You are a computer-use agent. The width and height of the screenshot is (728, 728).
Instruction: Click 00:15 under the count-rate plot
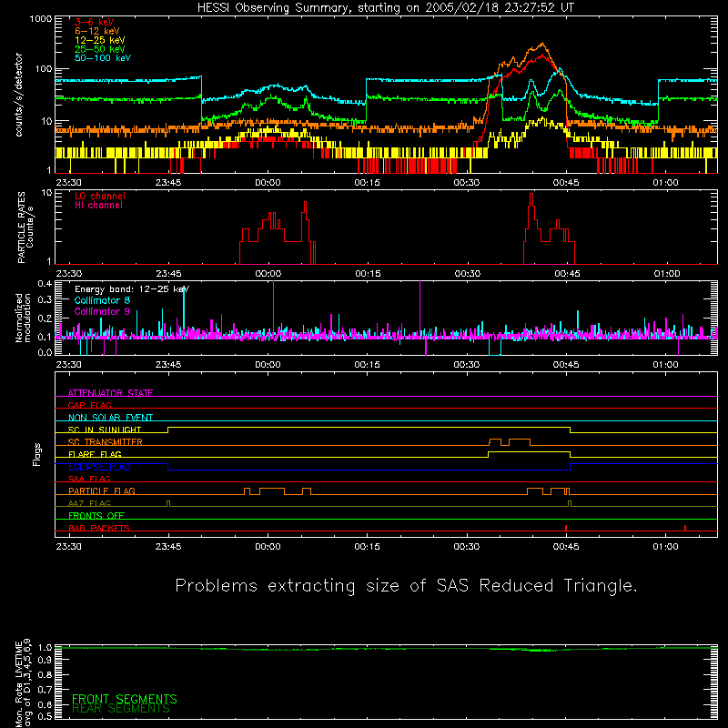tap(368, 183)
